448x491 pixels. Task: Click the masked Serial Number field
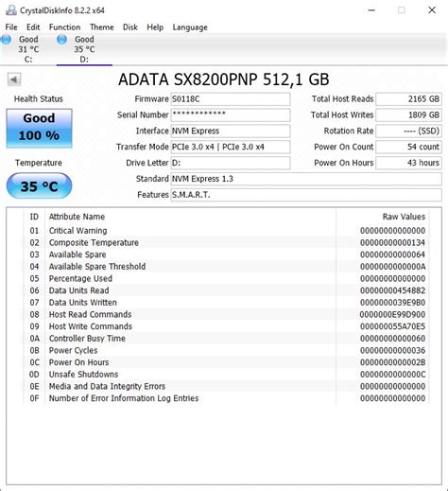pos(231,114)
